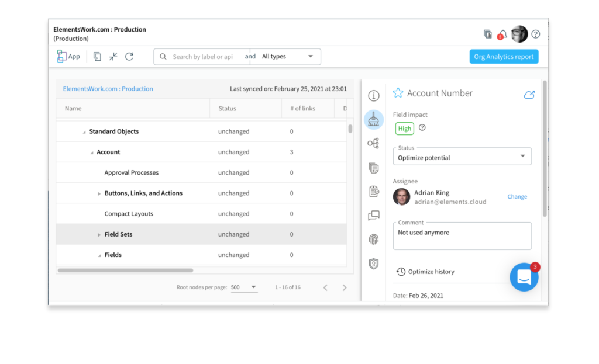The height and width of the screenshot is (364, 599).
Task: Click the fingerprint icon in sidebar
Action: [x=373, y=239]
